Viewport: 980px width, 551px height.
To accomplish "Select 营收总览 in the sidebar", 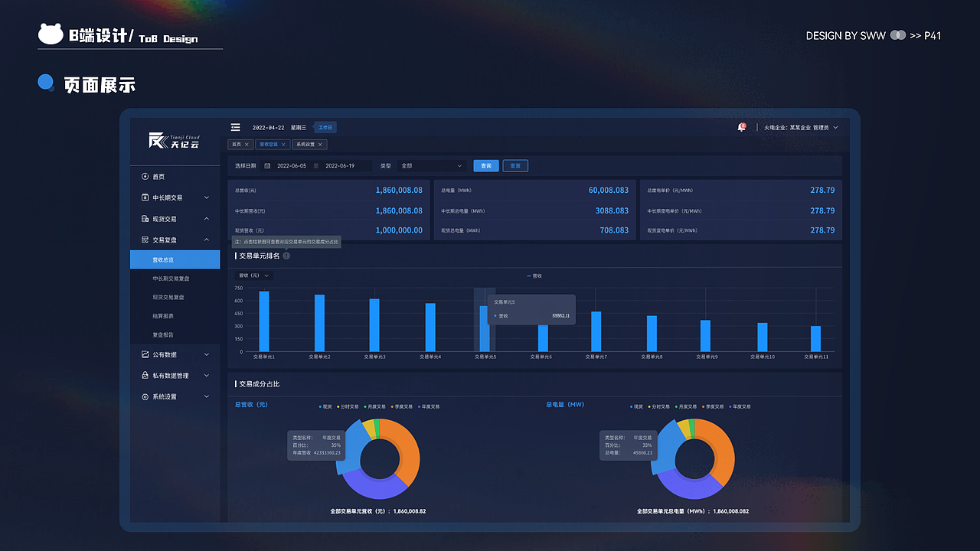I will point(175,260).
